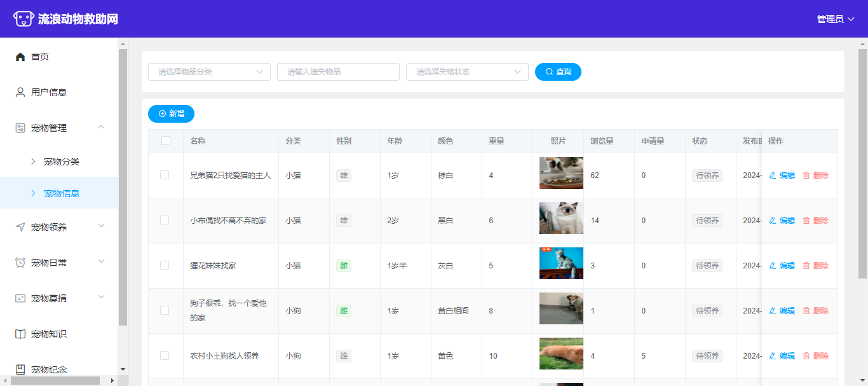Open the photo thumbnail for 小布偶找不离不弃的家
The width and height of the screenshot is (868, 386).
(561, 218)
